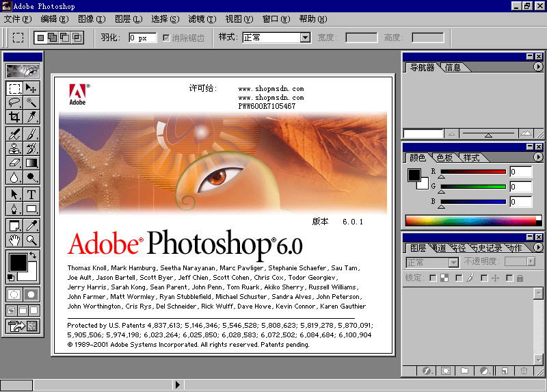Screen dimensions: 547x392
Task: Switch to the 样式 (Styles) tab
Action: tap(471, 158)
